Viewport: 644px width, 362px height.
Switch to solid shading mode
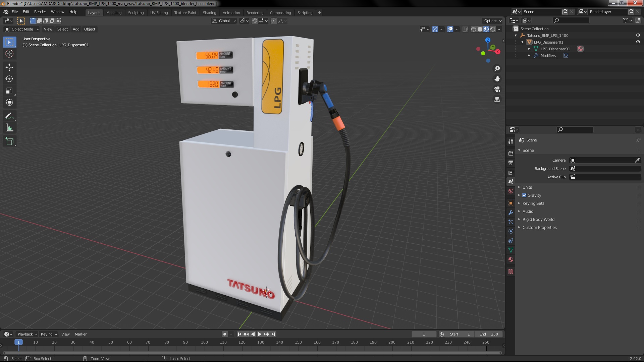coord(480,29)
